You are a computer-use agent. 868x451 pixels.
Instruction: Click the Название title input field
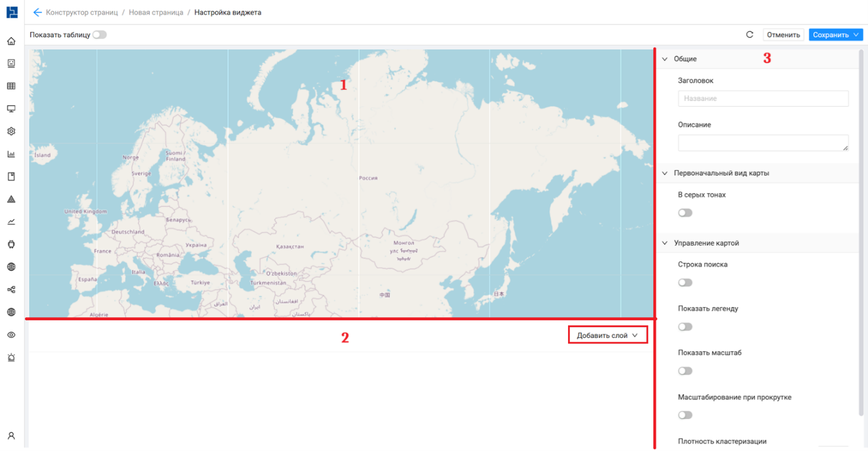[x=763, y=99]
